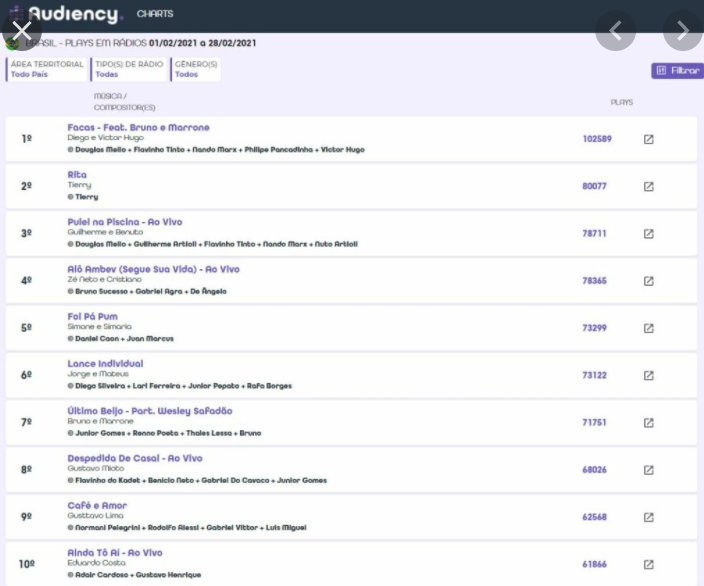704x586 pixels.
Task: Click the Audiency logo
Action: pos(66,14)
